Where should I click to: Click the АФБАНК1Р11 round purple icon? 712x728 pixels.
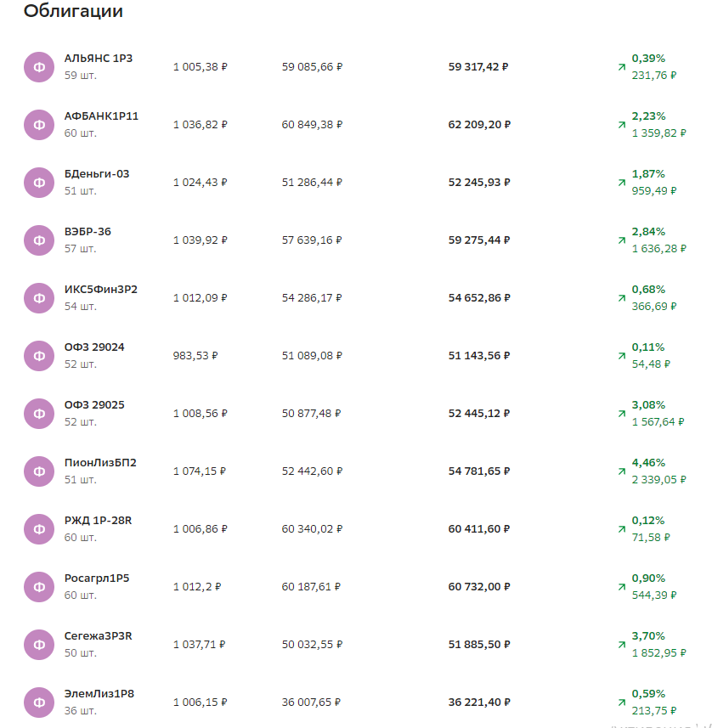click(39, 125)
